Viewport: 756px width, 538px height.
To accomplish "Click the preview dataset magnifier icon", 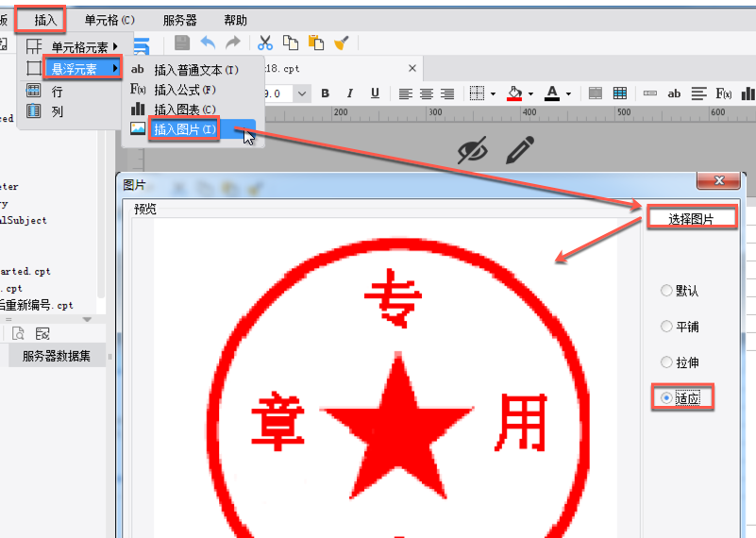I will [x=18, y=333].
